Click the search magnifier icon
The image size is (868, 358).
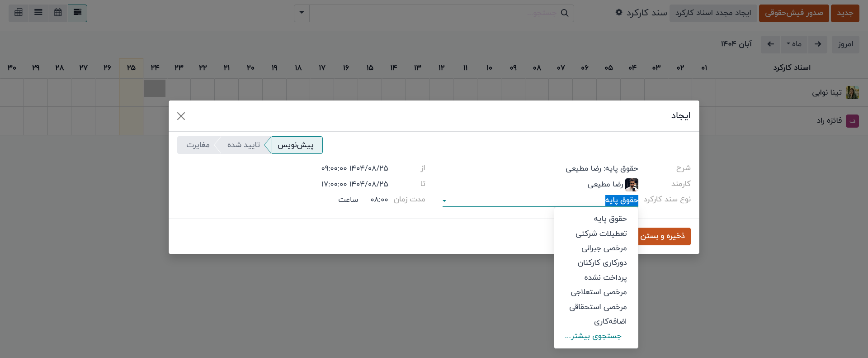[x=565, y=13]
